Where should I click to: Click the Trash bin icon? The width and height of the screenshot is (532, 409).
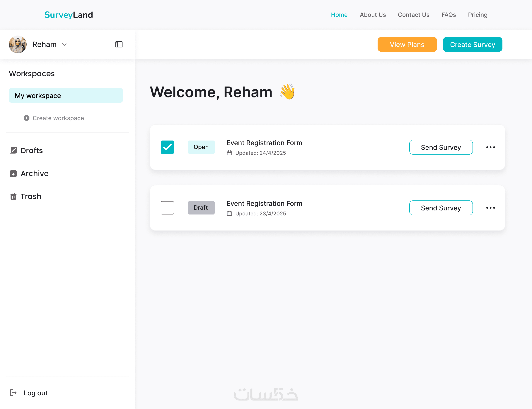point(13,196)
